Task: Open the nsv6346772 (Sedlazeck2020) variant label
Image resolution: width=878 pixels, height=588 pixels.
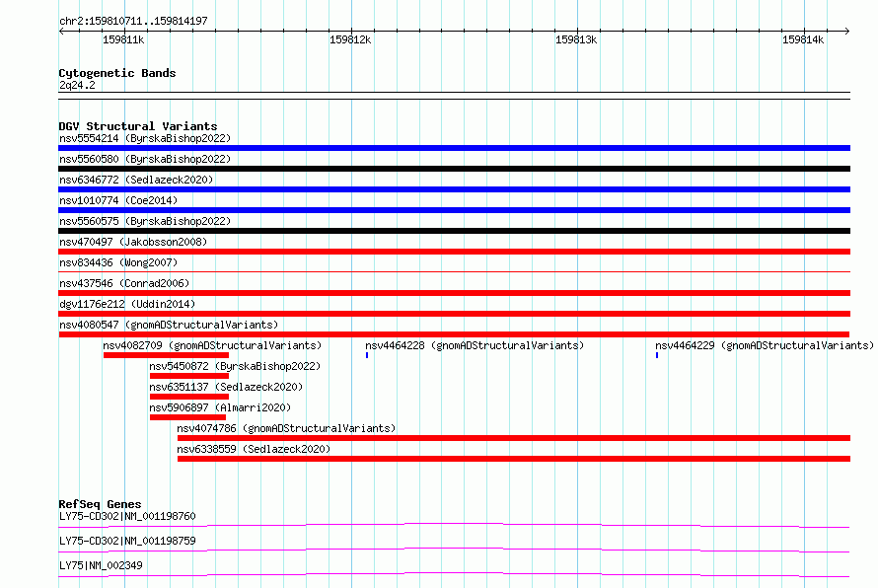Action: pos(136,180)
